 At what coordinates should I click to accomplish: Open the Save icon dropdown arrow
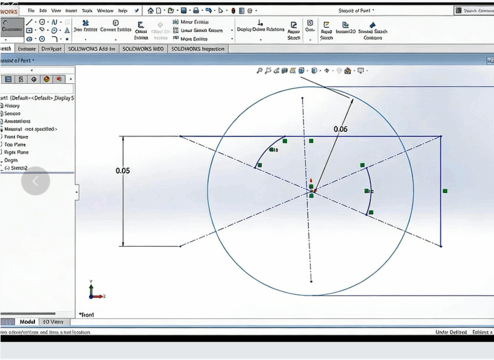tap(189, 11)
